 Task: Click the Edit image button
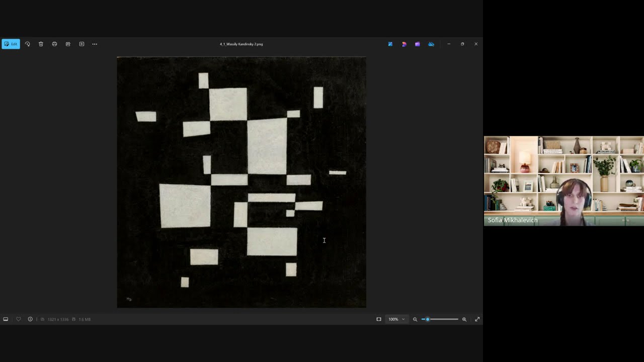click(11, 44)
